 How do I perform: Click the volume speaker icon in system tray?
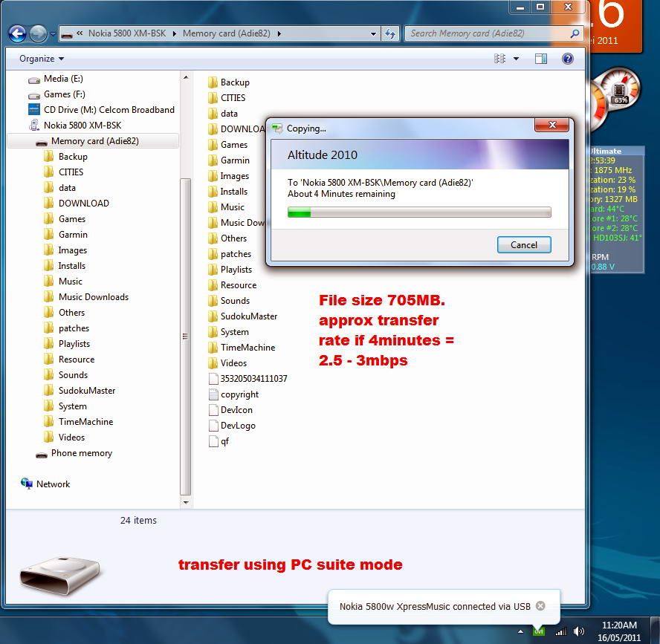tap(579, 631)
